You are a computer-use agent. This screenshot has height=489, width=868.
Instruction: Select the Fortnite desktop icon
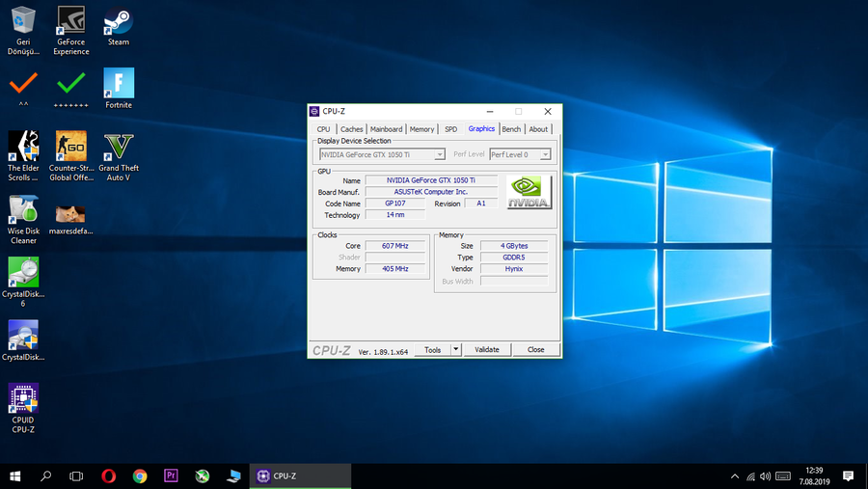tap(119, 84)
